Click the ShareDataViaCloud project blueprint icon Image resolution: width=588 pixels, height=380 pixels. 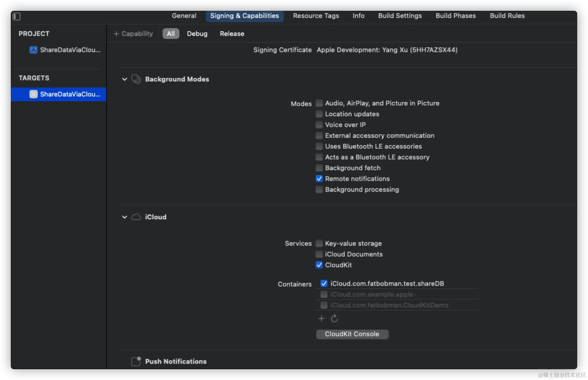33,50
